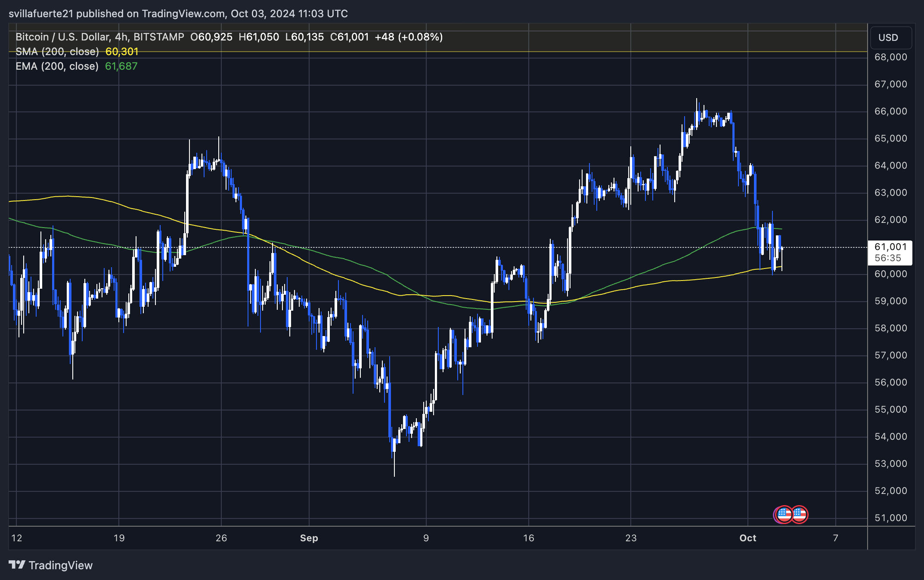Click the Oct label on the time axis
The width and height of the screenshot is (924, 580).
748,538
